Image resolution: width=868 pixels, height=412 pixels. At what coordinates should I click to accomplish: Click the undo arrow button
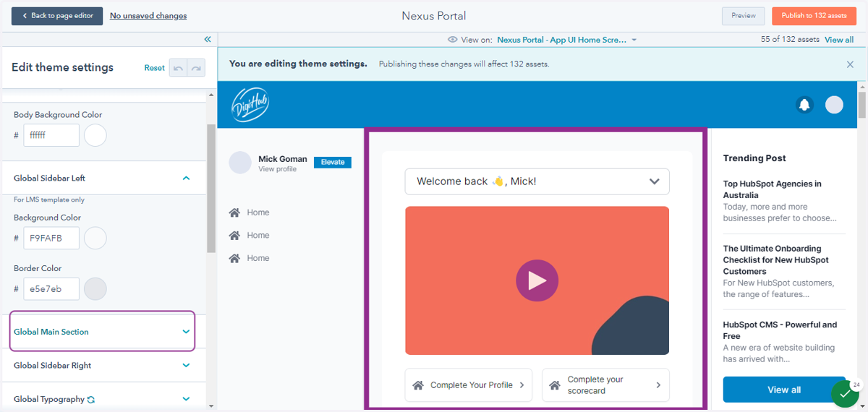(x=178, y=68)
